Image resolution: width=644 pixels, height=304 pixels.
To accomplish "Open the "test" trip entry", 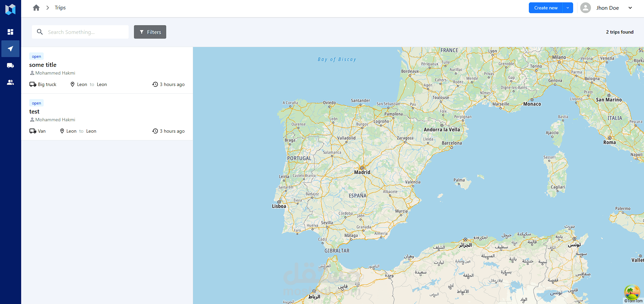I will point(107,117).
